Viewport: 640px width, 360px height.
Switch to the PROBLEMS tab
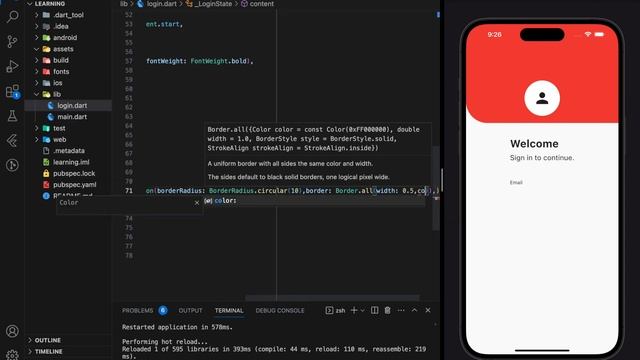pos(138,311)
